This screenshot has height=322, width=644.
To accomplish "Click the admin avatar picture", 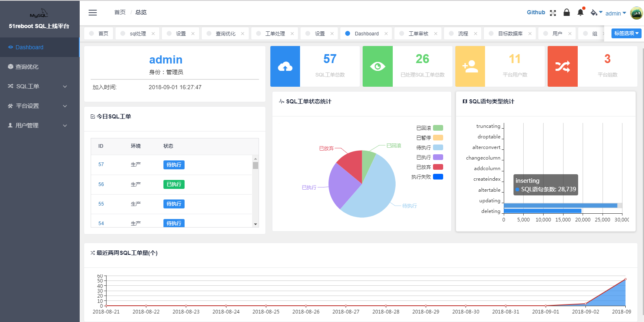I will click(x=636, y=13).
